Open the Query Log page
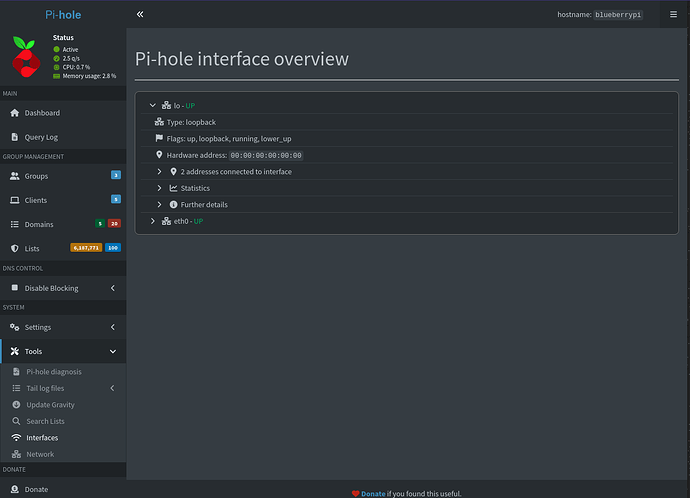 41,137
